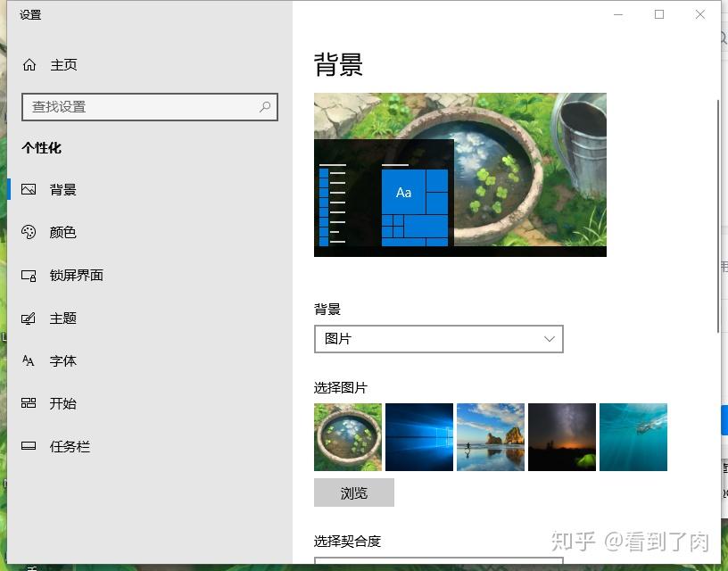Pick the underwater scene wallpaper thumbnail
This screenshot has width=728, height=571.
point(633,436)
